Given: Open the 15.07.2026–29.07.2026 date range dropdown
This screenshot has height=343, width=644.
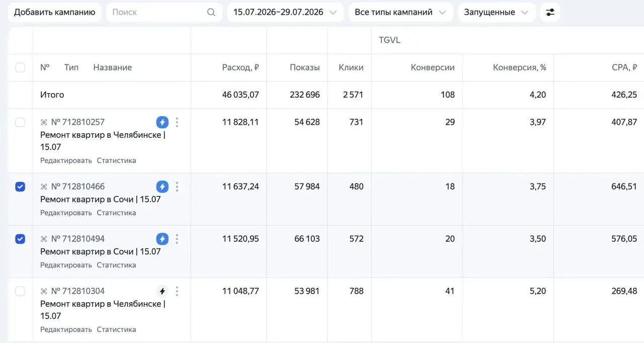Looking at the screenshot, I should click(x=285, y=12).
